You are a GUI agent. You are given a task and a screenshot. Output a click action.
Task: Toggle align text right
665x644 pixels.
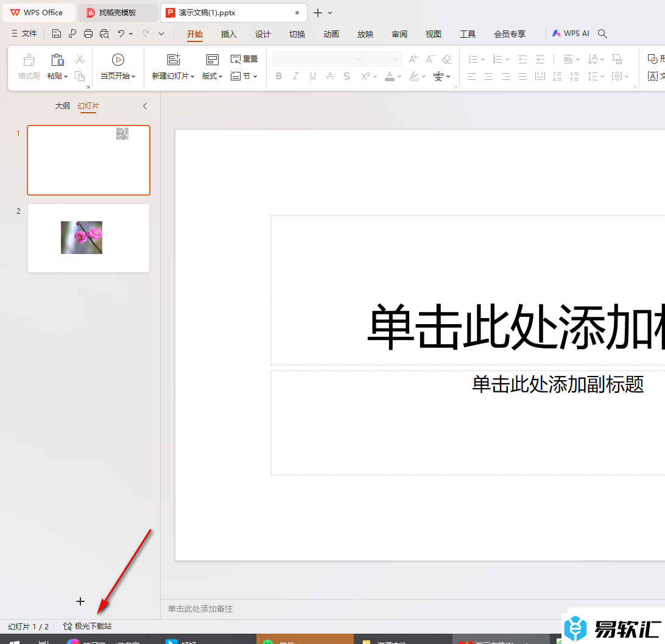point(505,76)
